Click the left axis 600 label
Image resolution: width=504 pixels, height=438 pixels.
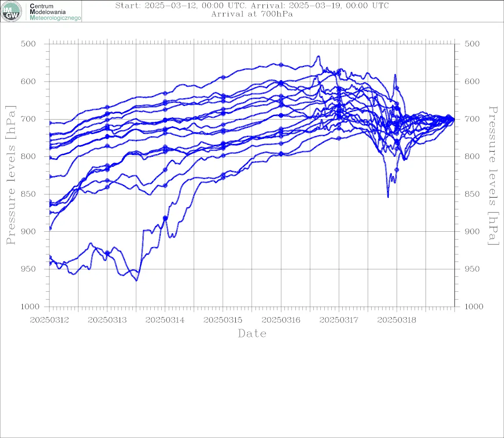(28, 81)
